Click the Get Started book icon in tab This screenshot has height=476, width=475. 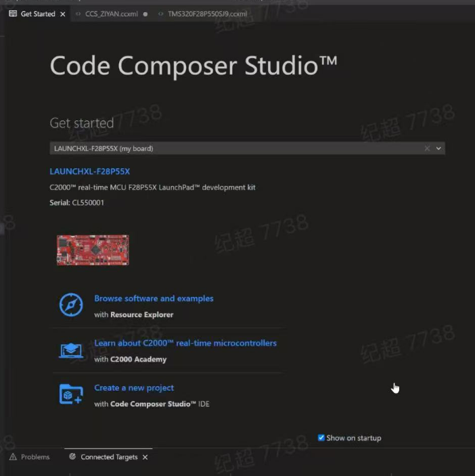pyautogui.click(x=13, y=14)
